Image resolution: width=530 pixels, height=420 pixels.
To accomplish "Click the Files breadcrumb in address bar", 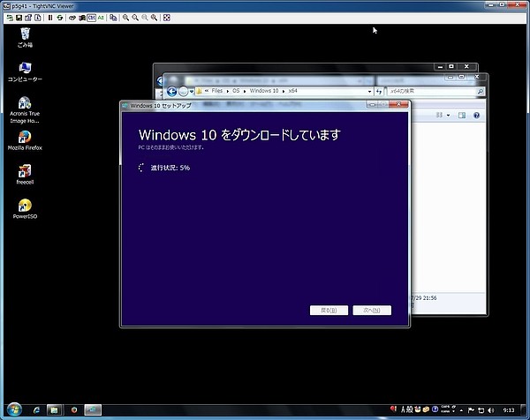I will click(217, 91).
